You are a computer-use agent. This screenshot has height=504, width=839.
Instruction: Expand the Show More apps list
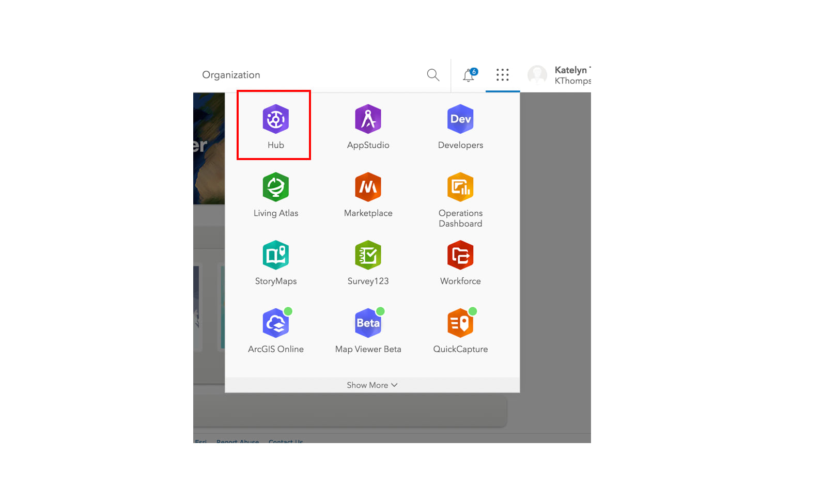click(372, 385)
